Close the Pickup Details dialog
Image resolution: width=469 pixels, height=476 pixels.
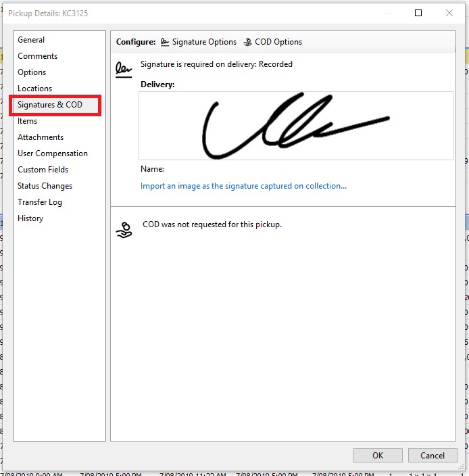[x=449, y=13]
